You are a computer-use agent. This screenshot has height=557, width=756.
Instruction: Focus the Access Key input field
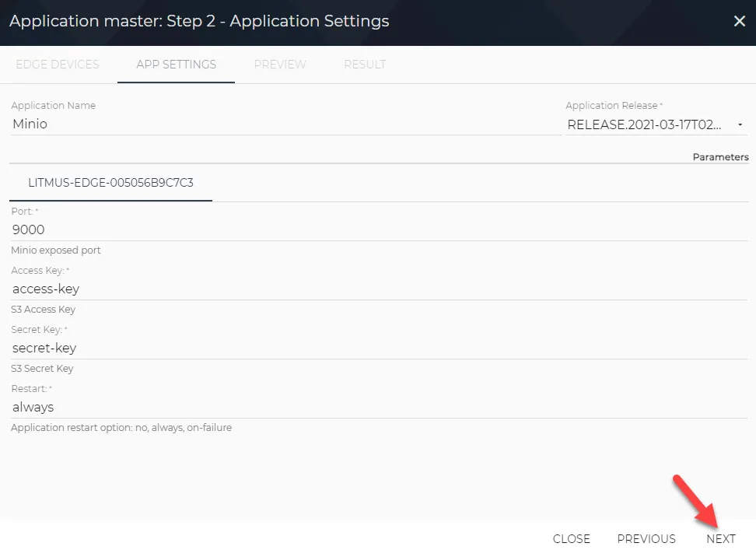[379, 289]
